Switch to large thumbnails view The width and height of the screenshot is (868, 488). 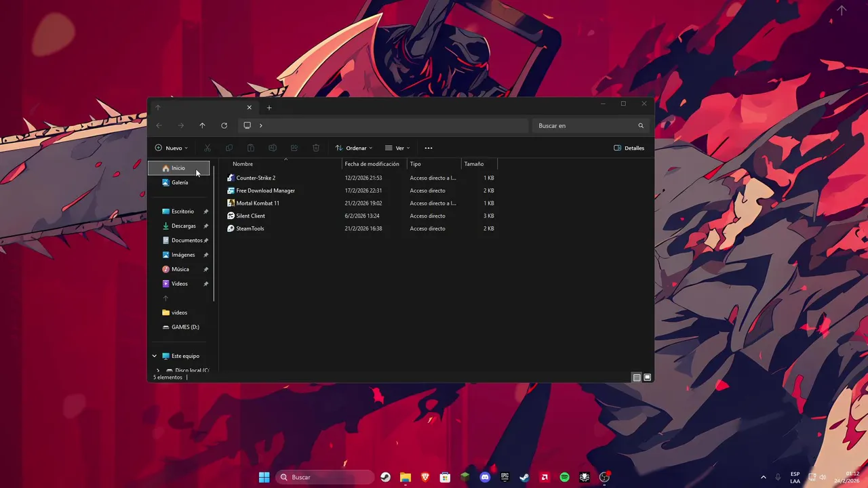click(648, 378)
